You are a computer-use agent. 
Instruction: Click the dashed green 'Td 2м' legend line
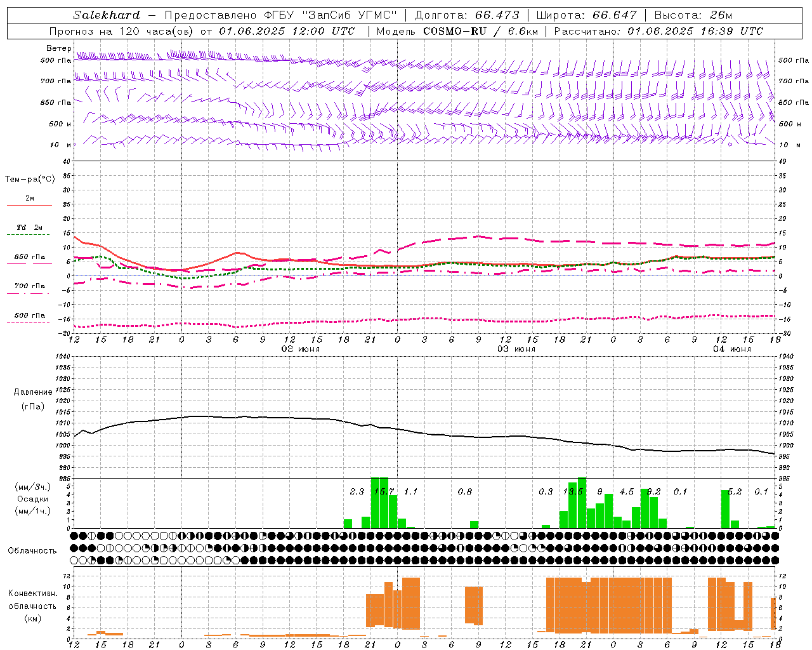[x=28, y=235]
